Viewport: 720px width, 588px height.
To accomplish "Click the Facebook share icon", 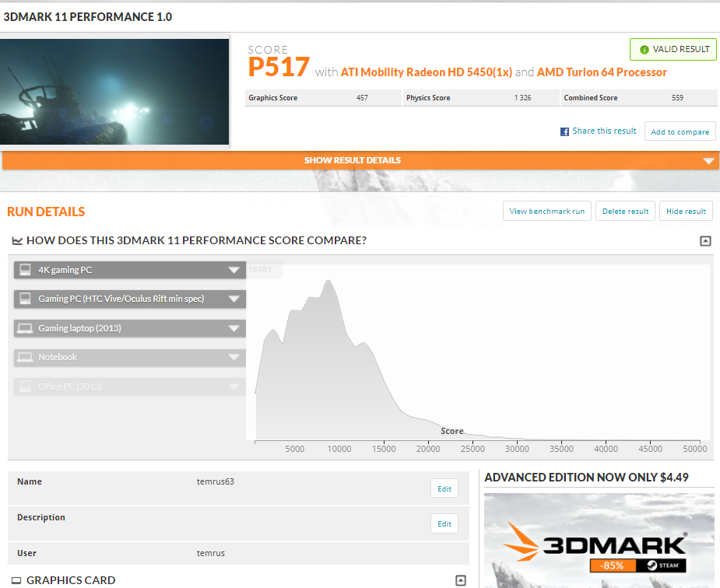I will pos(564,131).
